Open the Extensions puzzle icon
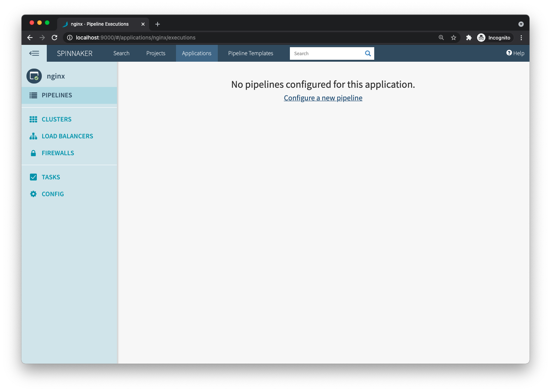The width and height of the screenshot is (551, 392). (x=469, y=38)
